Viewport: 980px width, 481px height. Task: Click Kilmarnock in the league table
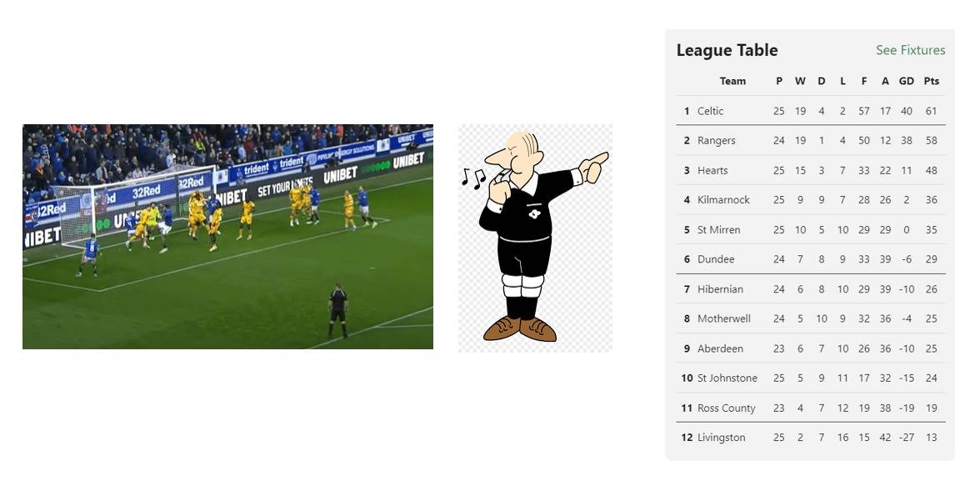(x=723, y=200)
